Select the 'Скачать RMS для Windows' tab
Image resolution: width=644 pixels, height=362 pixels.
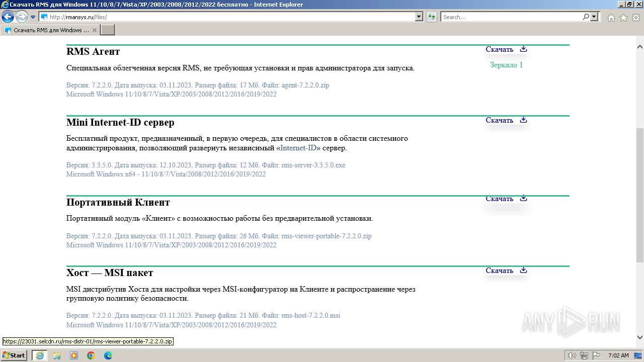pos(50,30)
